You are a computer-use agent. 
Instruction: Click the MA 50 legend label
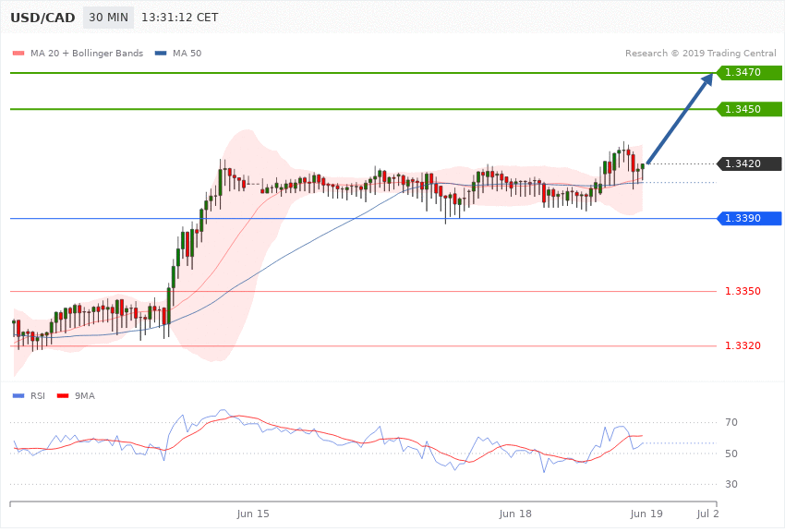[x=187, y=53]
